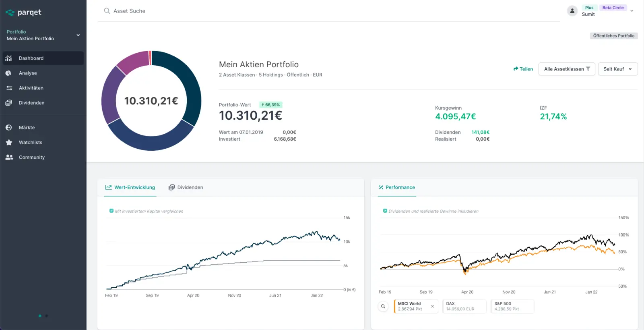Click the Community people icon
644x330 pixels.
point(9,157)
